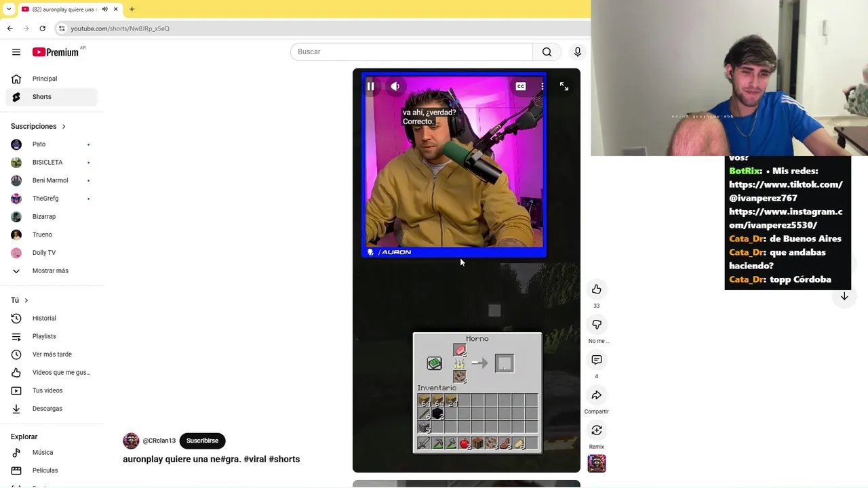Open Descargas in the sidebar

click(x=52, y=409)
